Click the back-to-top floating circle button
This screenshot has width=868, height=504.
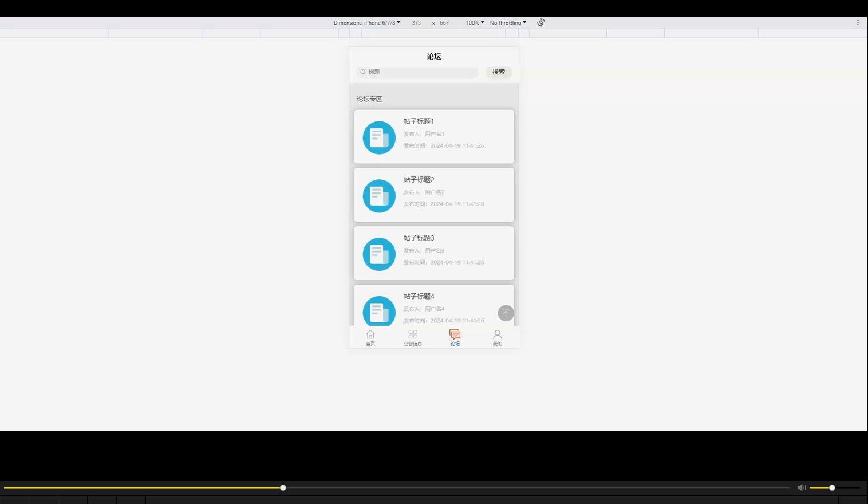(506, 313)
